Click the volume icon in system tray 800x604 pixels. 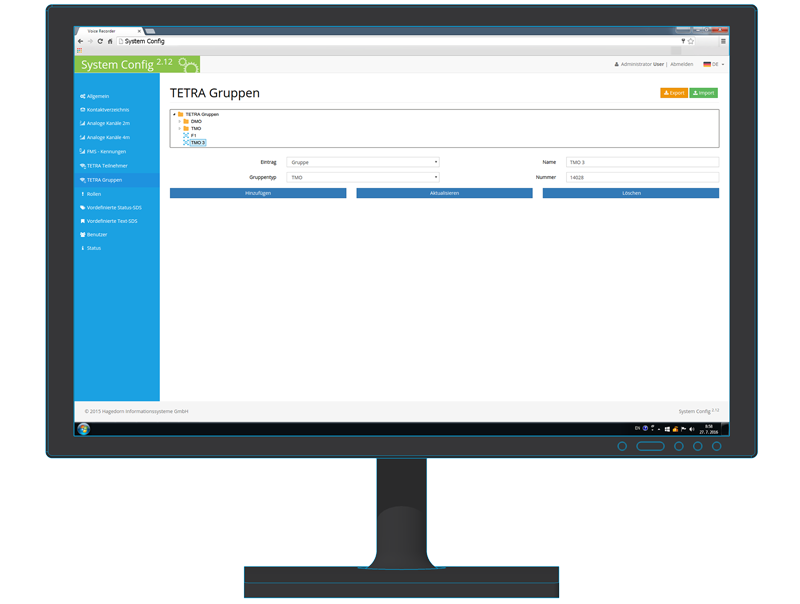click(691, 429)
